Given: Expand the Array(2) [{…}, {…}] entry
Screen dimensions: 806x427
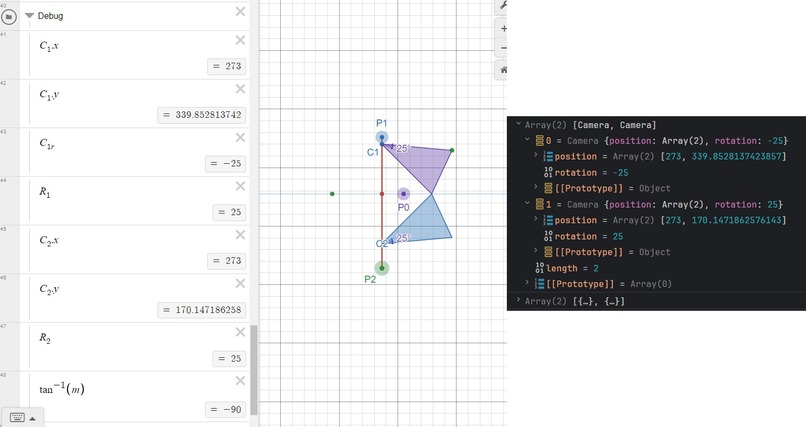Looking at the screenshot, I should (519, 301).
